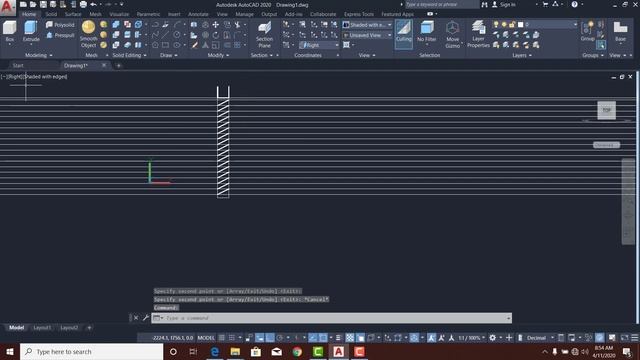
Task: Activate the Extrude tool
Action: 31,31
